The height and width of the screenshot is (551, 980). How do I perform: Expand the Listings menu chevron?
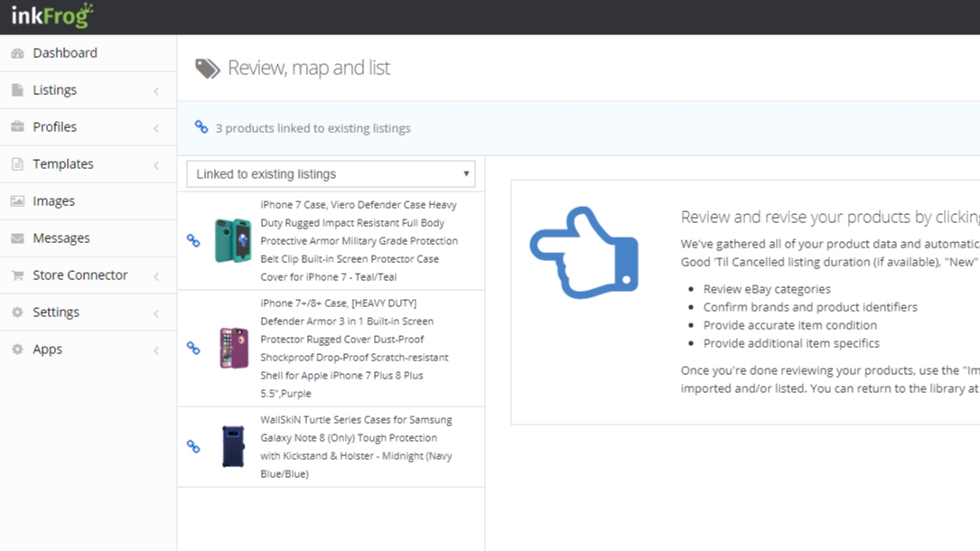click(x=156, y=91)
